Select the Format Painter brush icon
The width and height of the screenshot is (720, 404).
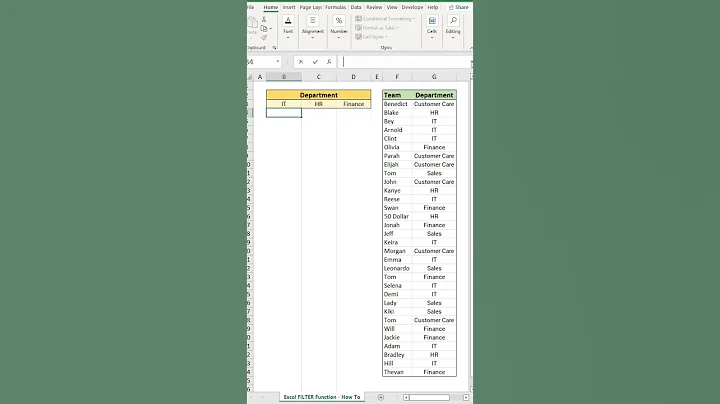[264, 38]
